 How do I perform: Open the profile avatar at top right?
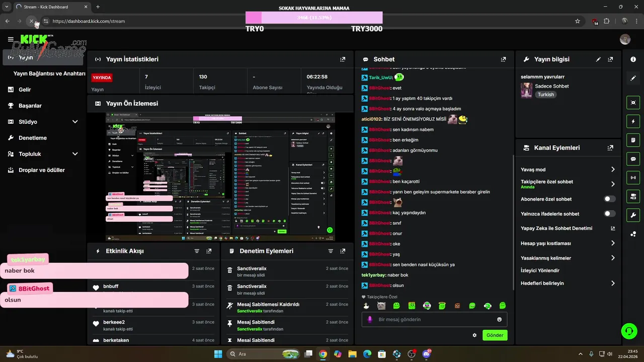(625, 39)
